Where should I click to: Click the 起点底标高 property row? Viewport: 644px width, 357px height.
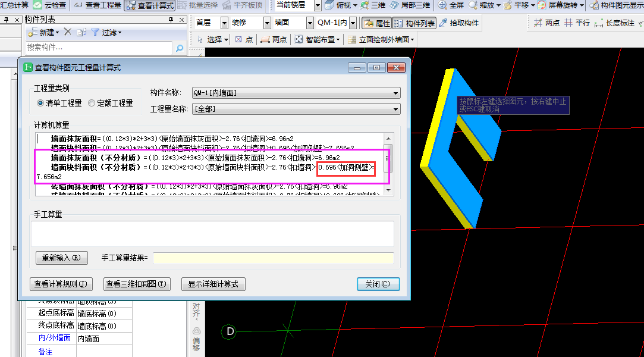79,314
